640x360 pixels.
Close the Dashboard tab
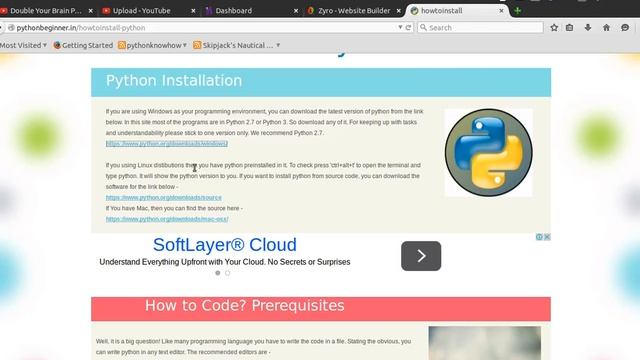[296, 11]
